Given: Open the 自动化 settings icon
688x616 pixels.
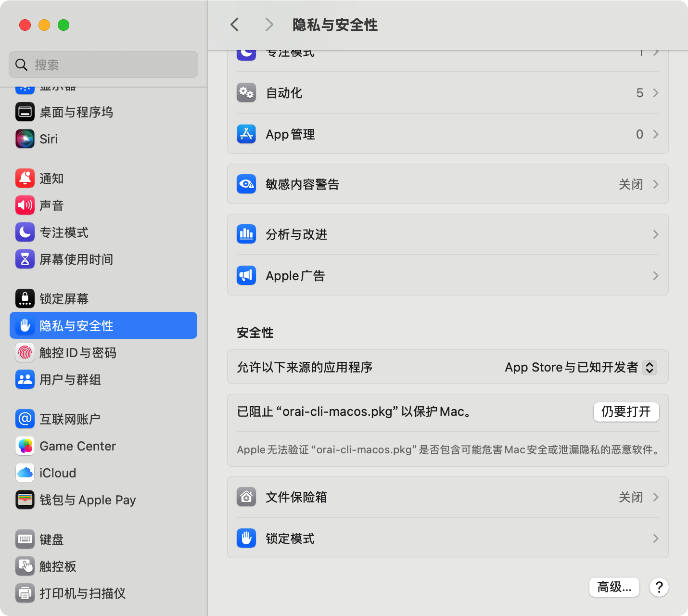Looking at the screenshot, I should (x=246, y=93).
